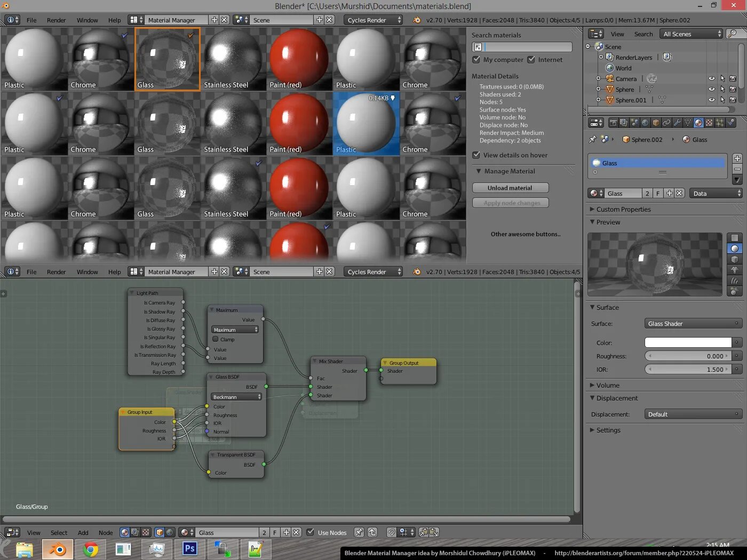Select the compositing node tree type icon
747x560 pixels.
tap(135, 532)
